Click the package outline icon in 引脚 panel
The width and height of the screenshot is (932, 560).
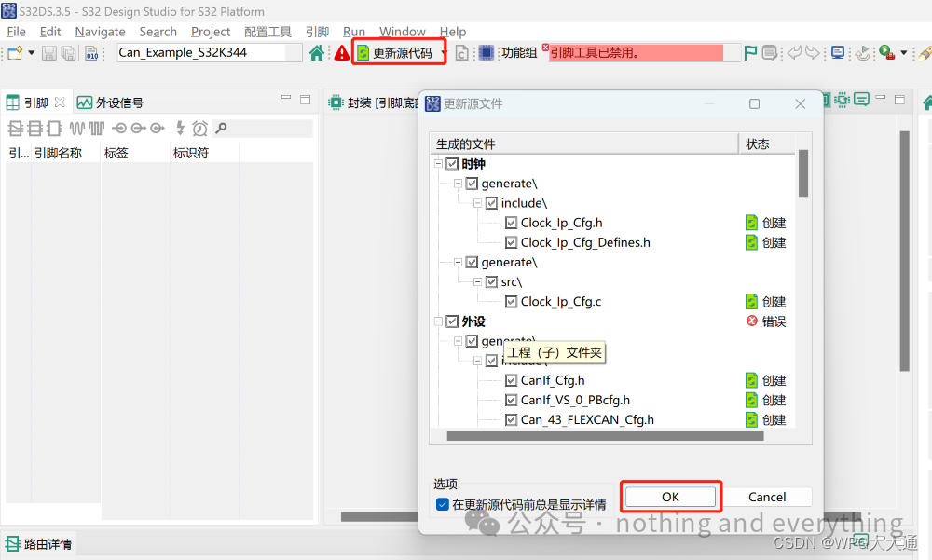[55, 128]
